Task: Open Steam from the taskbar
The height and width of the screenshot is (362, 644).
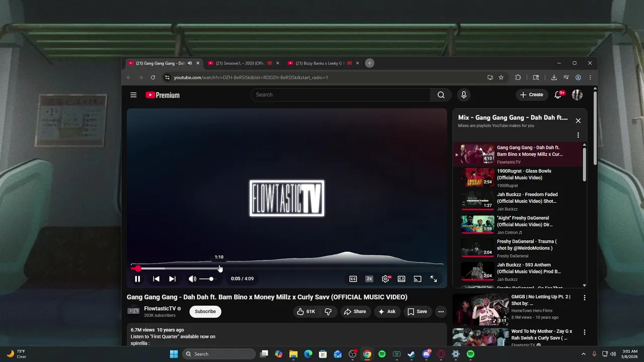Action: point(411,354)
